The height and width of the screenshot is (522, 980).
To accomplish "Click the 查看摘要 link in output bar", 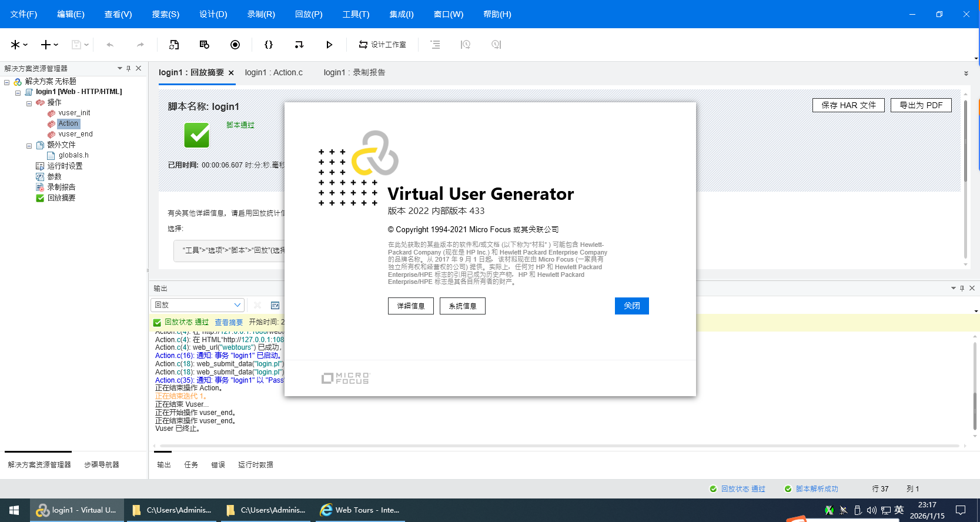I will pyautogui.click(x=228, y=322).
